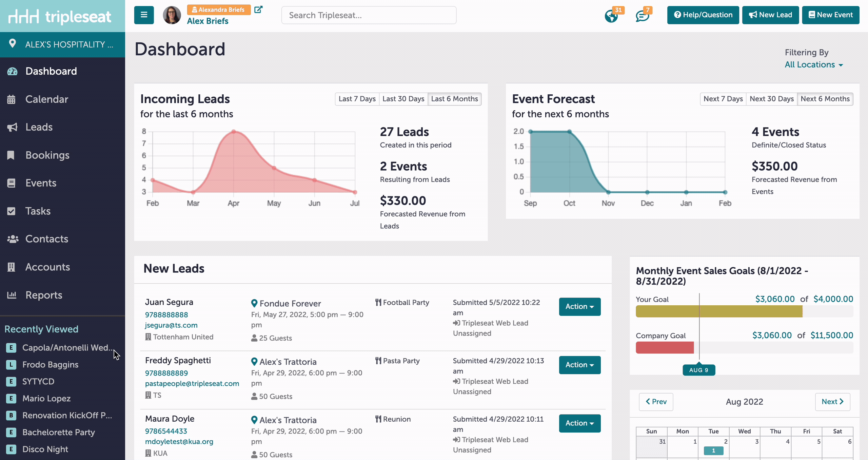
Task: Toggle the hamburger sidebar menu button
Action: [144, 15]
